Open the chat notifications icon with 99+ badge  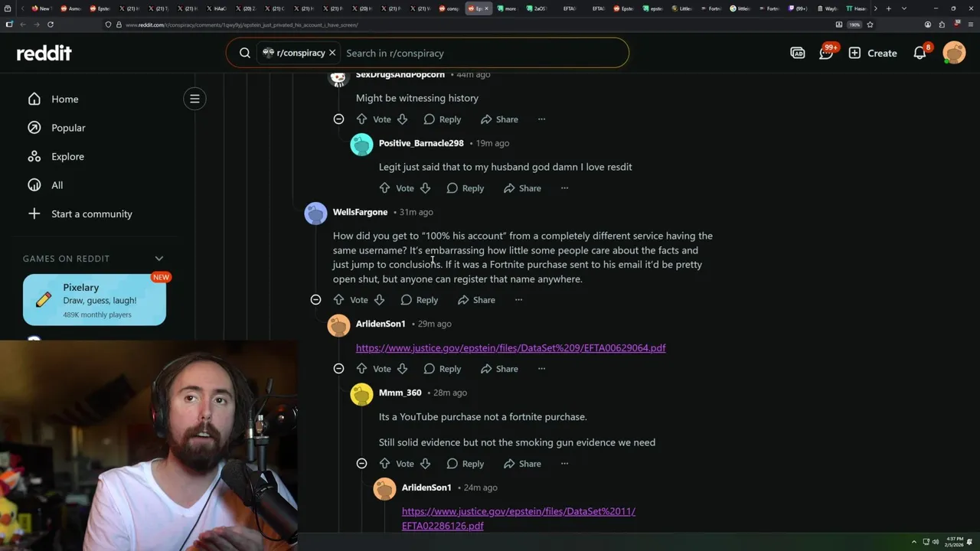click(826, 53)
